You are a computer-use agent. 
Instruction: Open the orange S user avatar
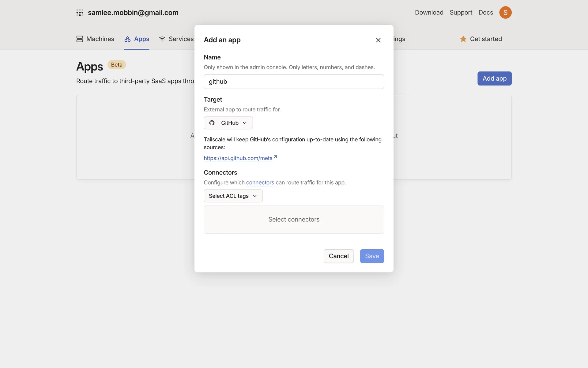[x=505, y=13]
